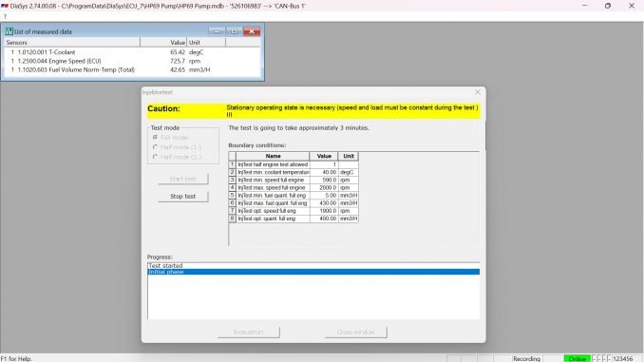644x362 pixels.
Task: Click the Value column header in measured data
Action: pyautogui.click(x=163, y=43)
